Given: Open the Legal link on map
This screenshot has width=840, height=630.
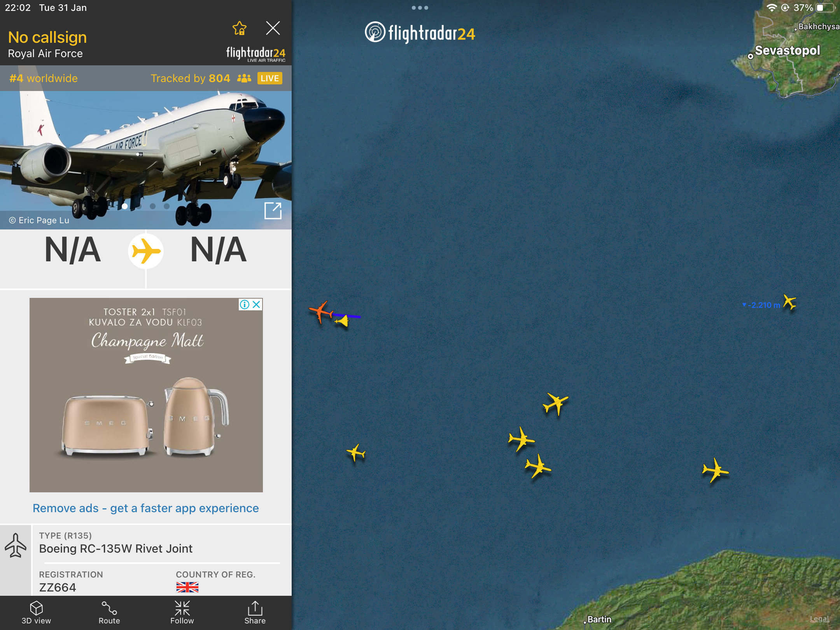Looking at the screenshot, I should [819, 619].
